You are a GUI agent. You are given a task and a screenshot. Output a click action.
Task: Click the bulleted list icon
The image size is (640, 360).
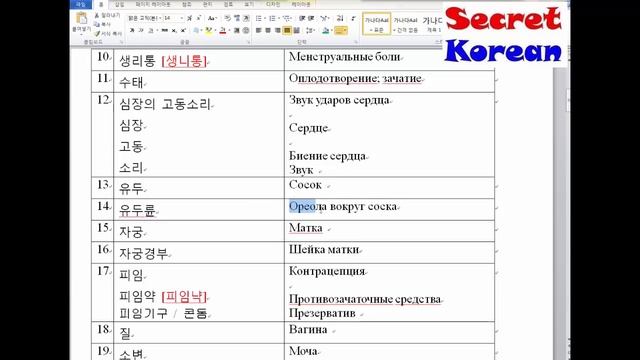point(259,18)
